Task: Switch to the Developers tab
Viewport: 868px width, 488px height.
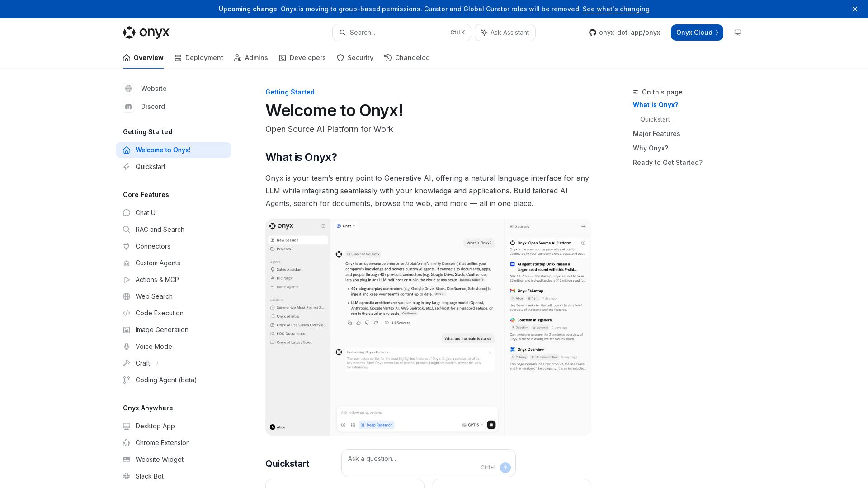Action: (302, 58)
